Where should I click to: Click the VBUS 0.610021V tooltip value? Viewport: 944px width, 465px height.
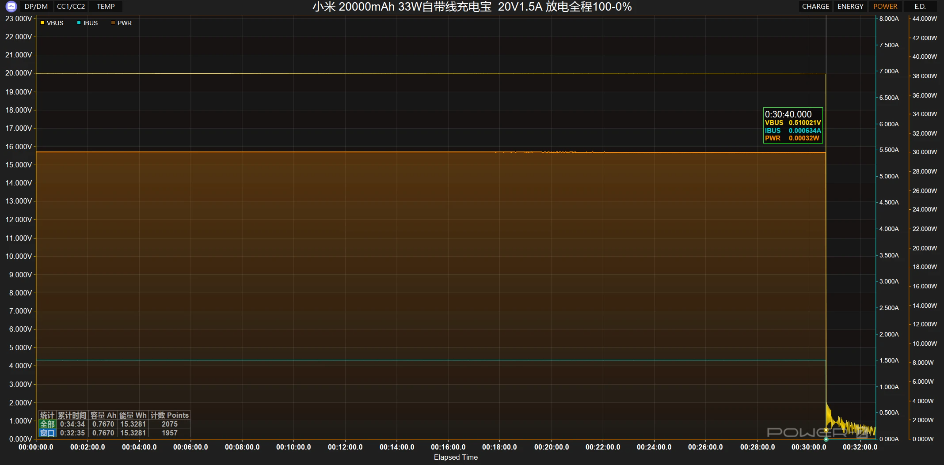point(805,122)
